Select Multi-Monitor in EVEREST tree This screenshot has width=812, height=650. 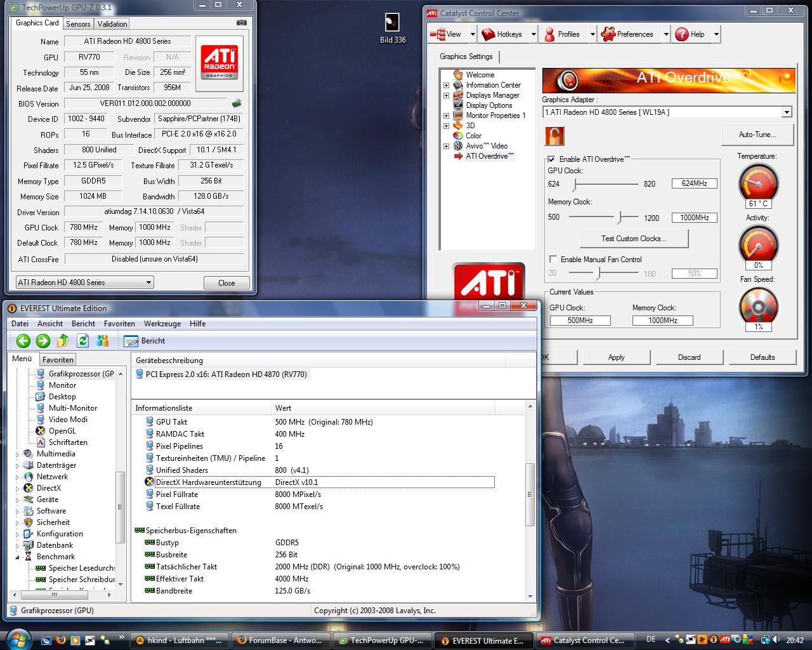pos(73,408)
